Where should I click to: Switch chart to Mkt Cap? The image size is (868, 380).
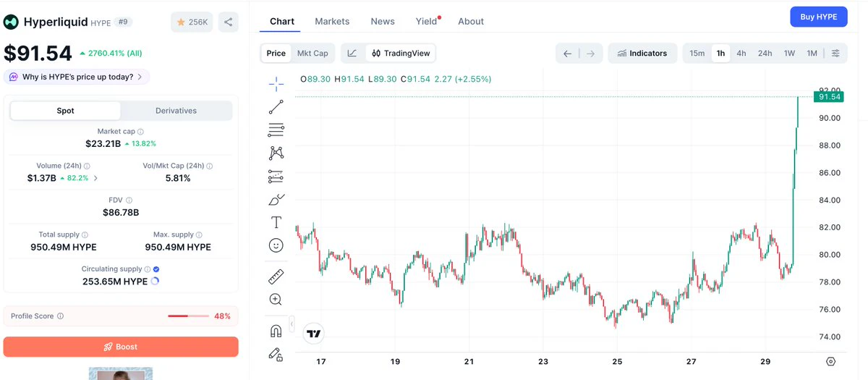(312, 53)
